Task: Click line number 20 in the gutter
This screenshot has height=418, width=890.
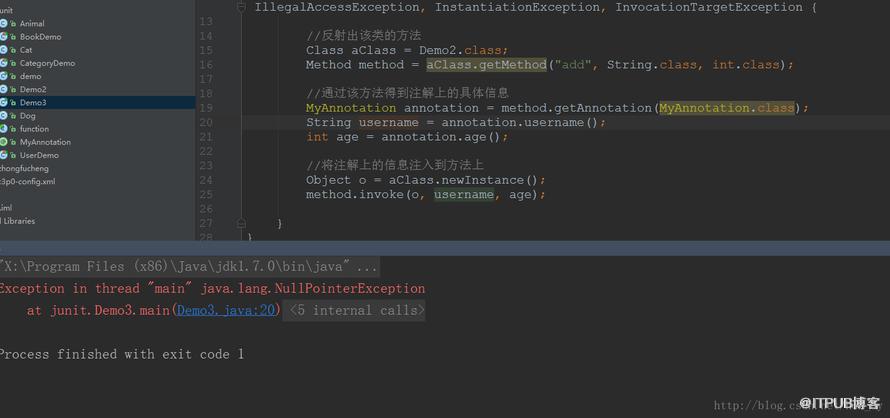Action: click(x=206, y=122)
